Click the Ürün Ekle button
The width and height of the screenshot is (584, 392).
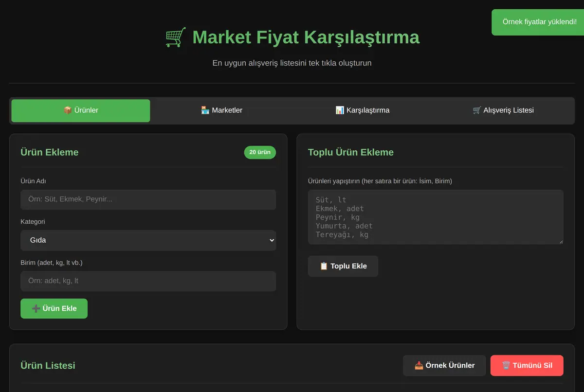[x=54, y=308]
